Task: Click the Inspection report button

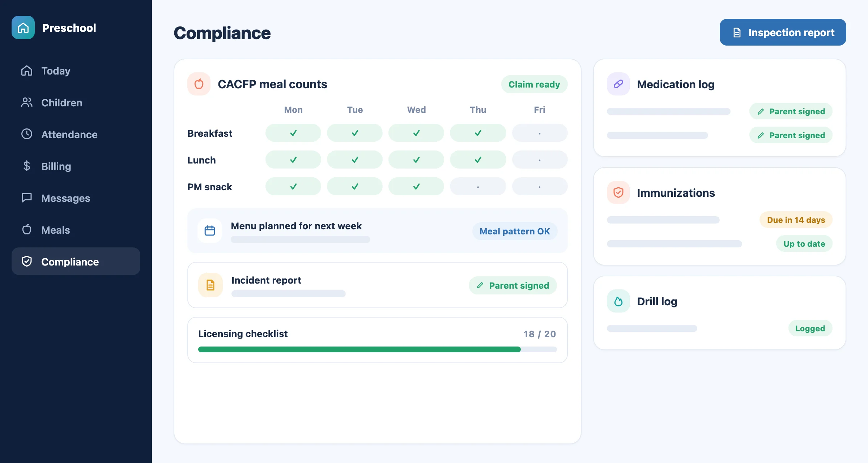Action: [783, 32]
